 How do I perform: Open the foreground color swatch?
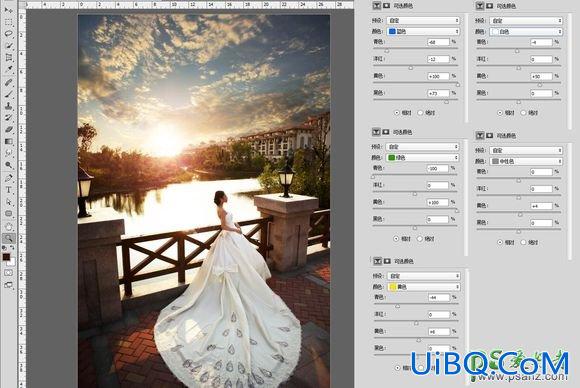[x=6, y=257]
